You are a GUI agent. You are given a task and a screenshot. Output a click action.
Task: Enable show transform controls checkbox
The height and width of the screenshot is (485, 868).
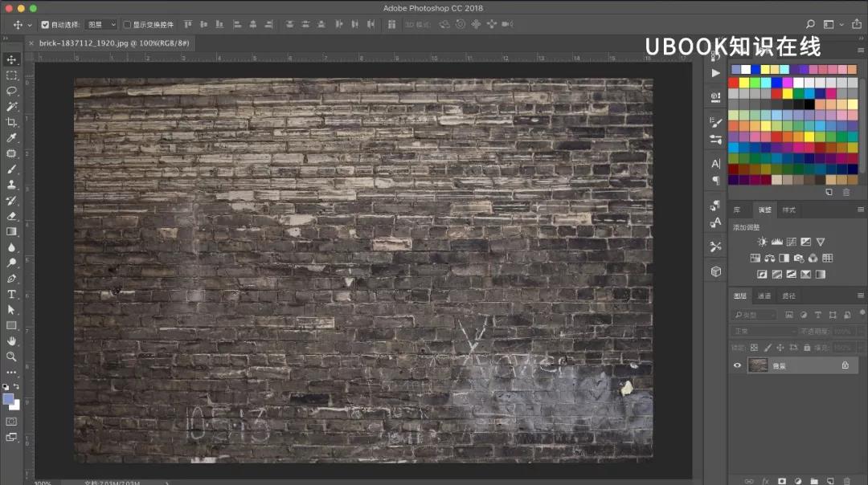[127, 24]
